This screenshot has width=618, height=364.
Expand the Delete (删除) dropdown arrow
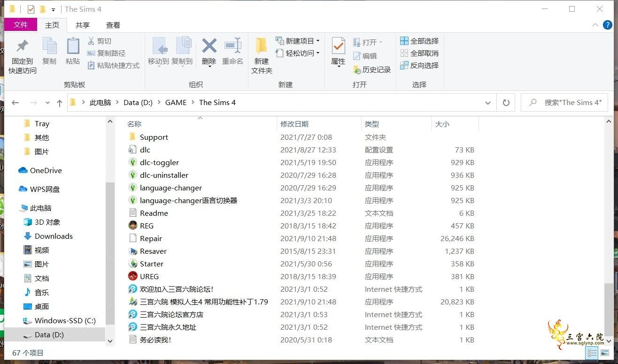[209, 67]
